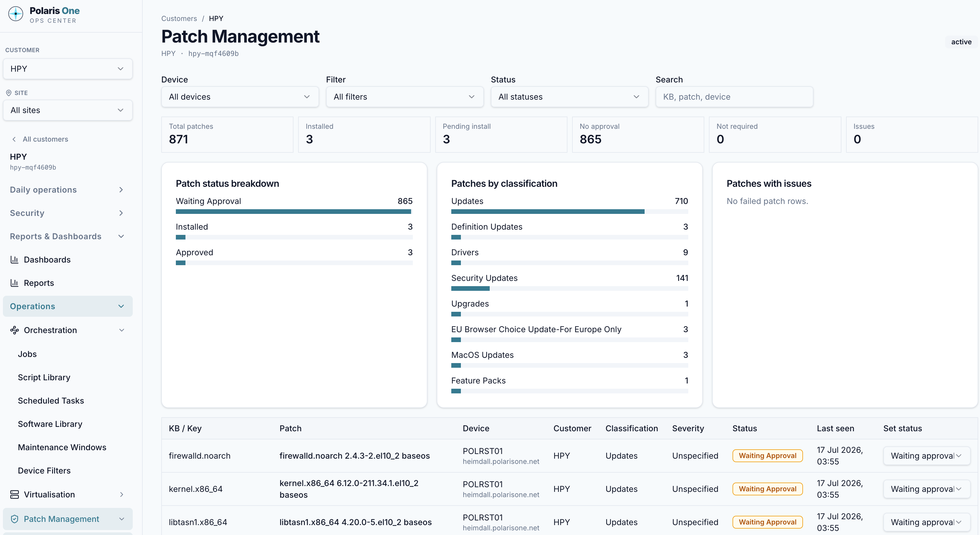
Task: Click the Pending install summary card
Action: click(x=501, y=134)
